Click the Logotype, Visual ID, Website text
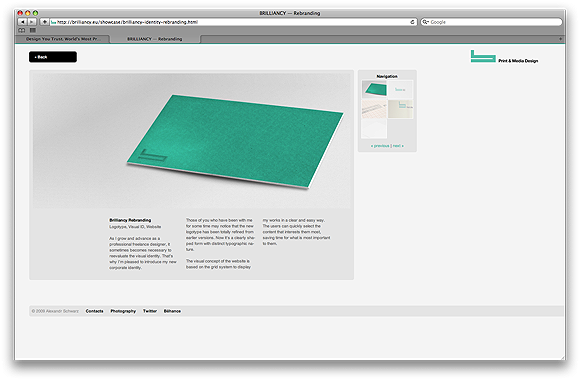580x380 pixels. pos(135,226)
